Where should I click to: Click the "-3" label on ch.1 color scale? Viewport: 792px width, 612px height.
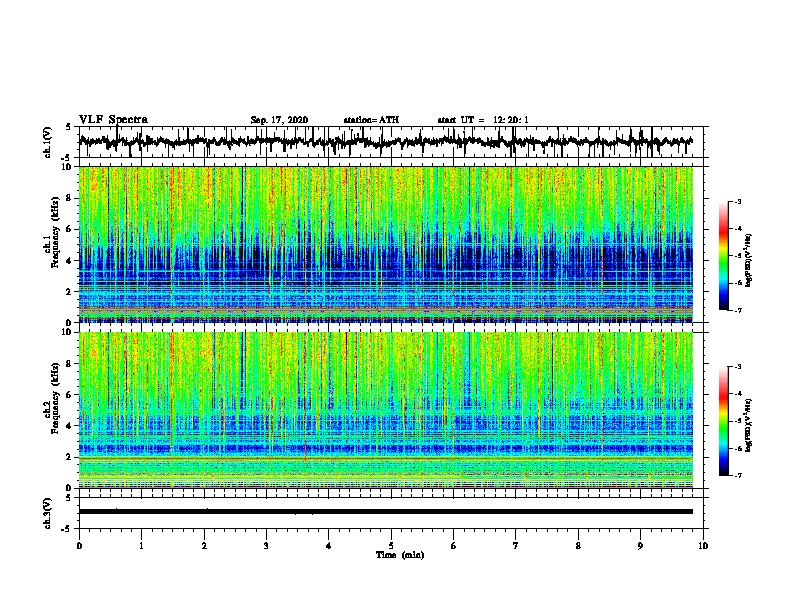(737, 202)
